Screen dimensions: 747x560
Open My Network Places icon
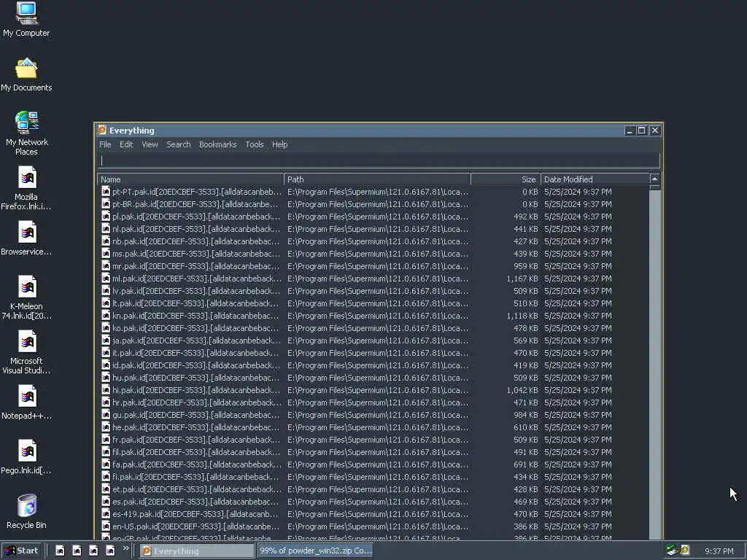coord(27,122)
